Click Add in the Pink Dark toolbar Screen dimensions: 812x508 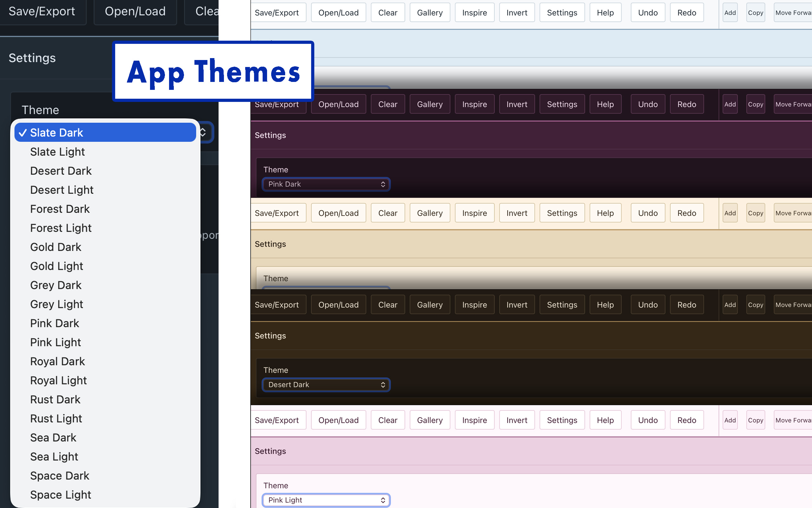tap(730, 104)
